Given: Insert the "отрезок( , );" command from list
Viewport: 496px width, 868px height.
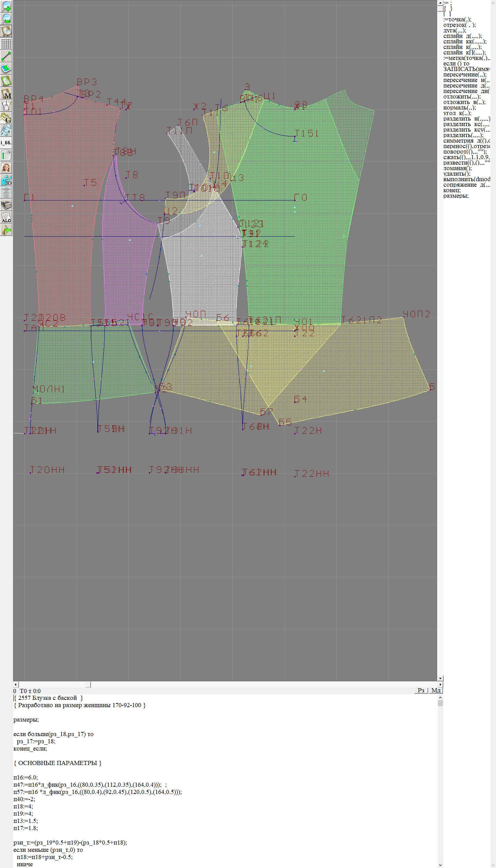Looking at the screenshot, I should [459, 25].
